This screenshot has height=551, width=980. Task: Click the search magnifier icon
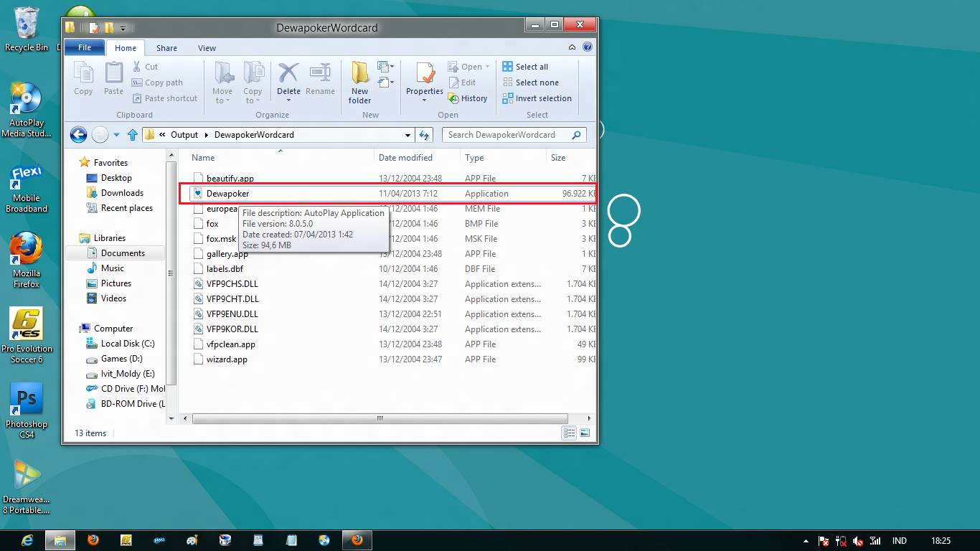[576, 134]
